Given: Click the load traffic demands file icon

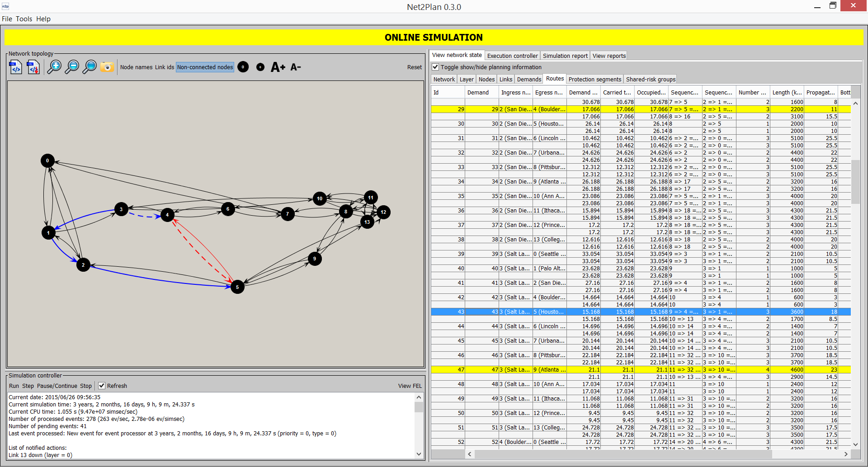Looking at the screenshot, I should [x=33, y=67].
